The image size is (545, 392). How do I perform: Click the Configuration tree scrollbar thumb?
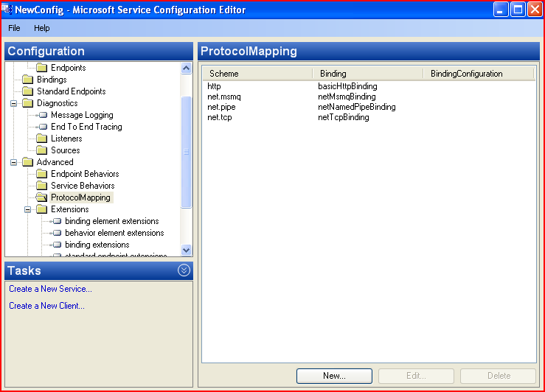pos(187,152)
